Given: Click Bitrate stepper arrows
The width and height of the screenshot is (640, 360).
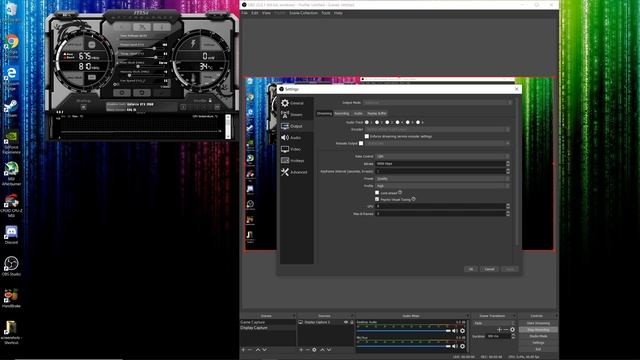Looking at the screenshot, I should point(508,164).
